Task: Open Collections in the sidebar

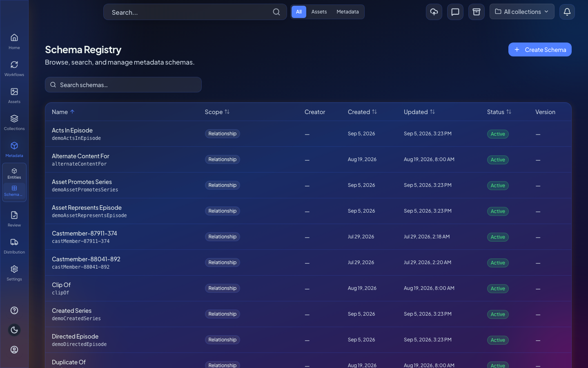Action: (x=14, y=123)
